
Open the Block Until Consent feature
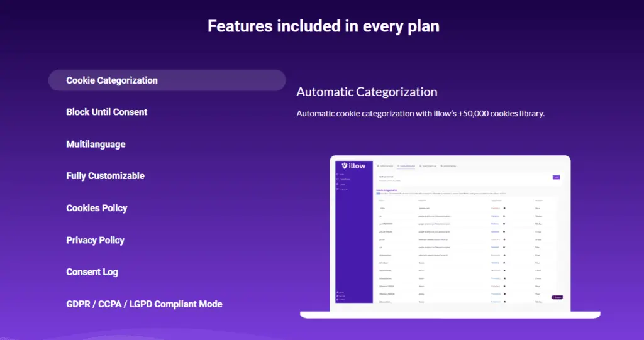(107, 112)
